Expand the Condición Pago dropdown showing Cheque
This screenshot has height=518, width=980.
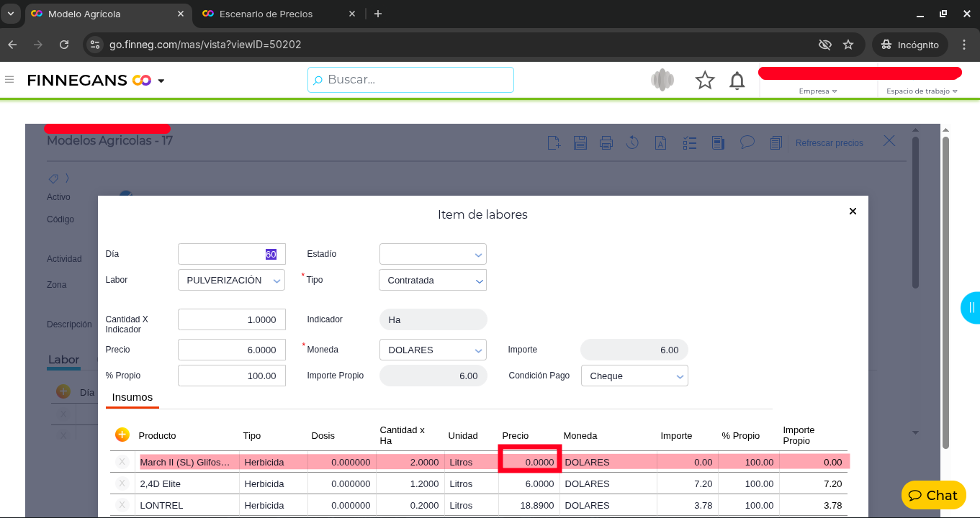pyautogui.click(x=634, y=376)
